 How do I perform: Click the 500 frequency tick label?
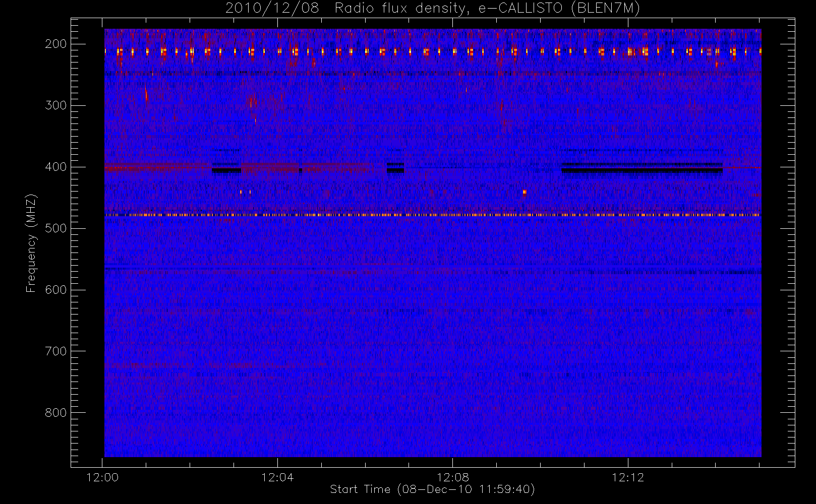tap(56, 228)
